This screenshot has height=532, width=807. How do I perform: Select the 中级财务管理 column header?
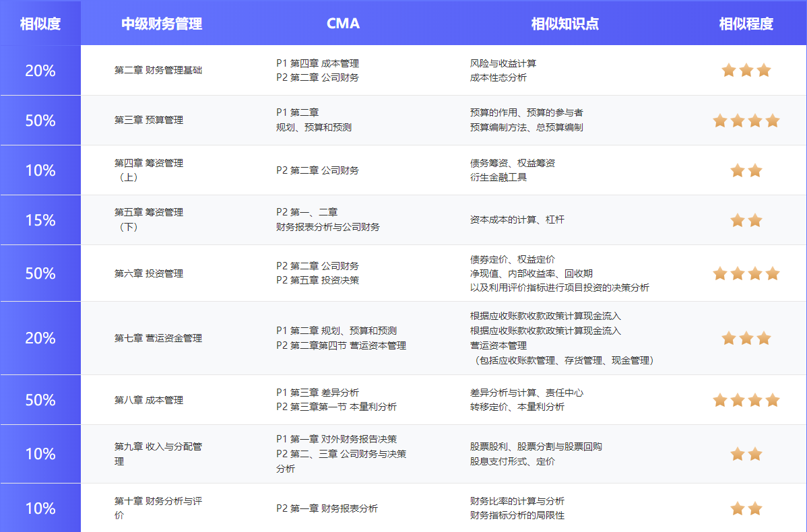(x=162, y=24)
